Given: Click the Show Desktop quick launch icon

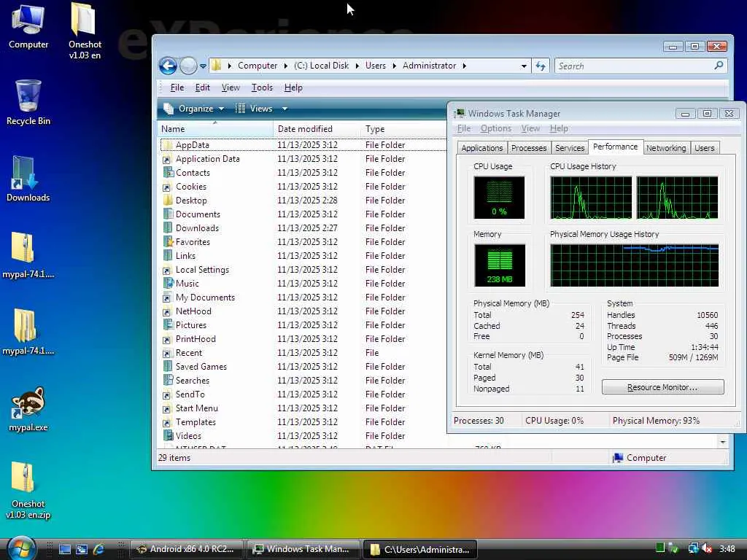Looking at the screenshot, I should click(x=64, y=549).
